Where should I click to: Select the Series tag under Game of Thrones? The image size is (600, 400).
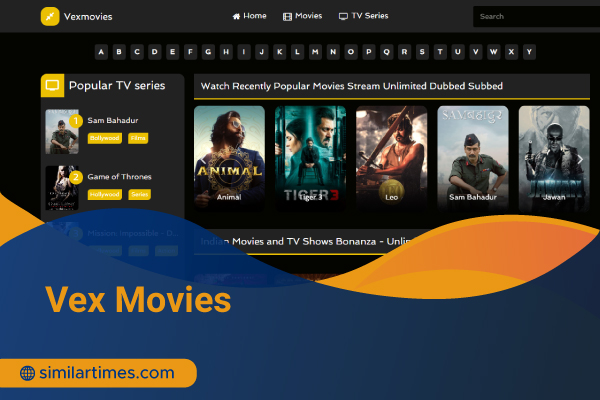(140, 194)
